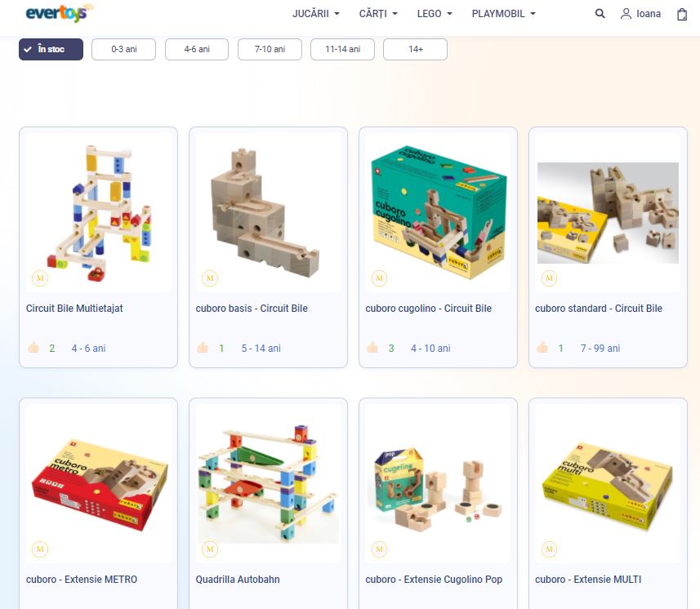Open the PLAYMOBIL menu

[504, 14]
